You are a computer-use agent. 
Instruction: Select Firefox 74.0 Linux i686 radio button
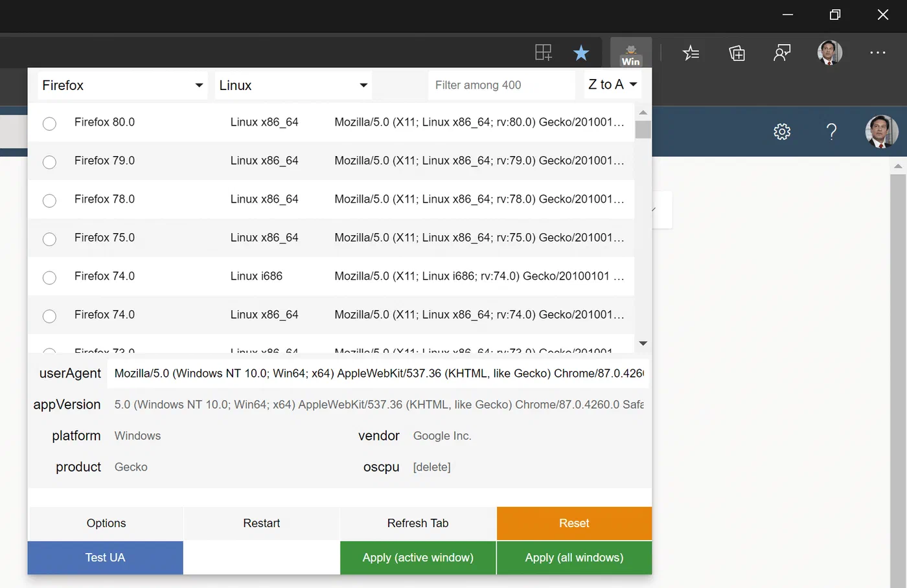click(49, 278)
